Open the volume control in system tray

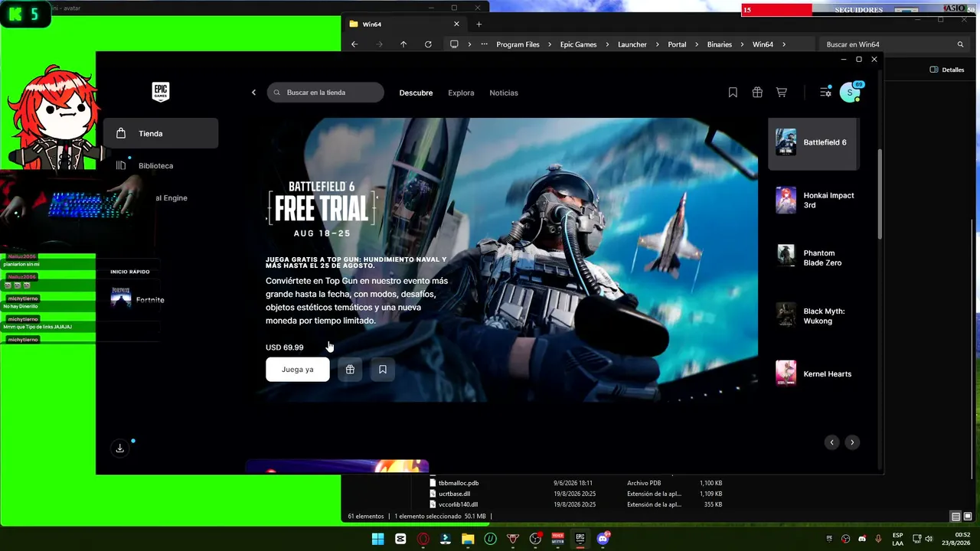coord(928,539)
